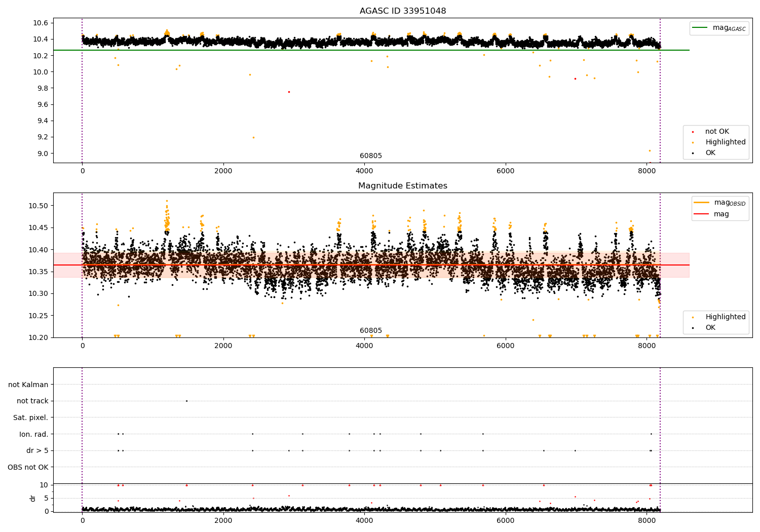This screenshot has width=760, height=532.
Task: Click the red 'mag' legend entry in middle plot
Action: 712,214
